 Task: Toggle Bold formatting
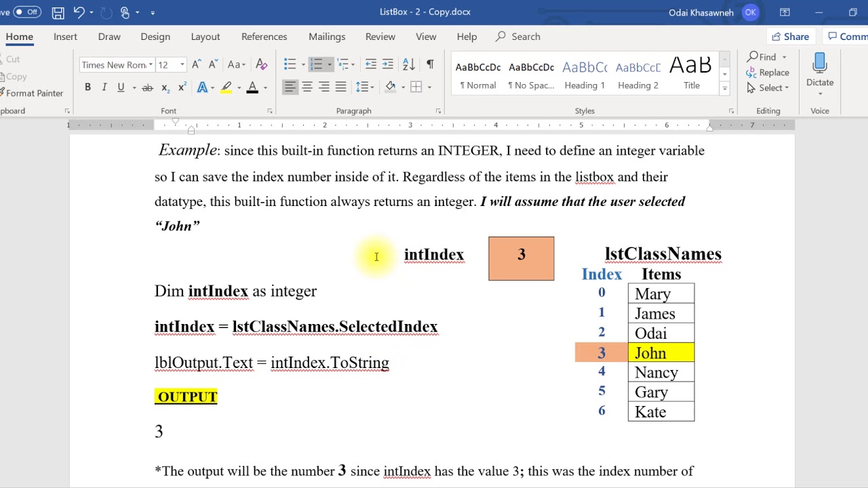coord(87,87)
